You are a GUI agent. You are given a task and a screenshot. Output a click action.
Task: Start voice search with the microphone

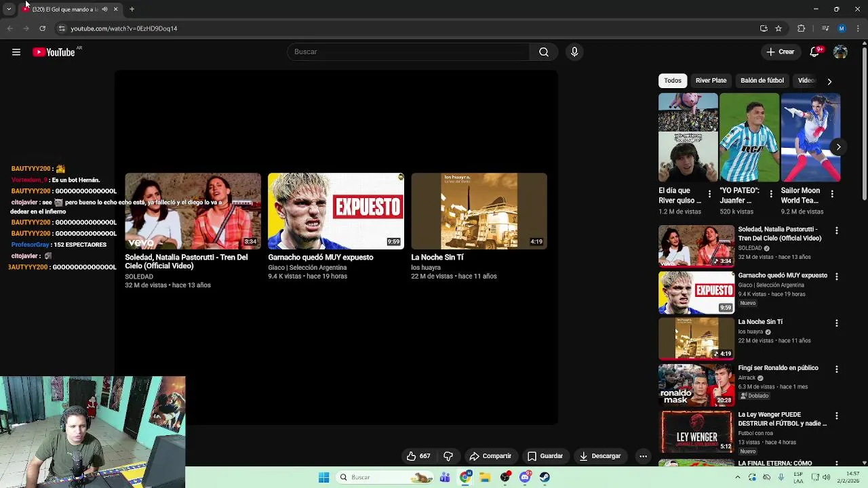click(574, 52)
